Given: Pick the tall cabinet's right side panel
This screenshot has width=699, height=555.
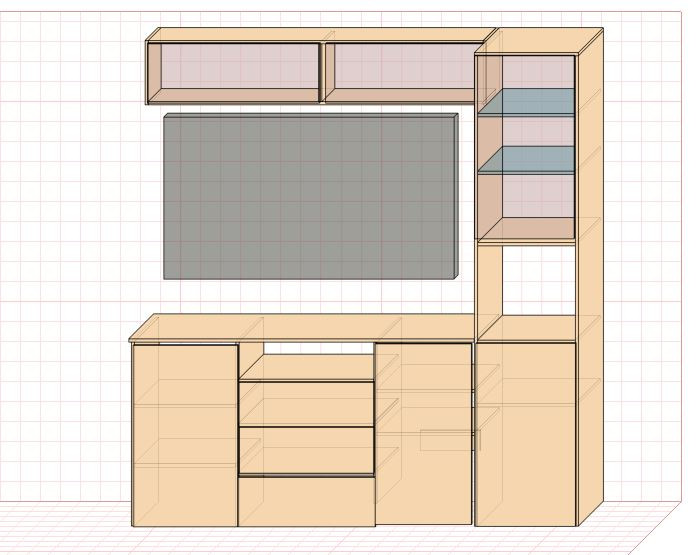Looking at the screenshot, I should (x=590, y=276).
